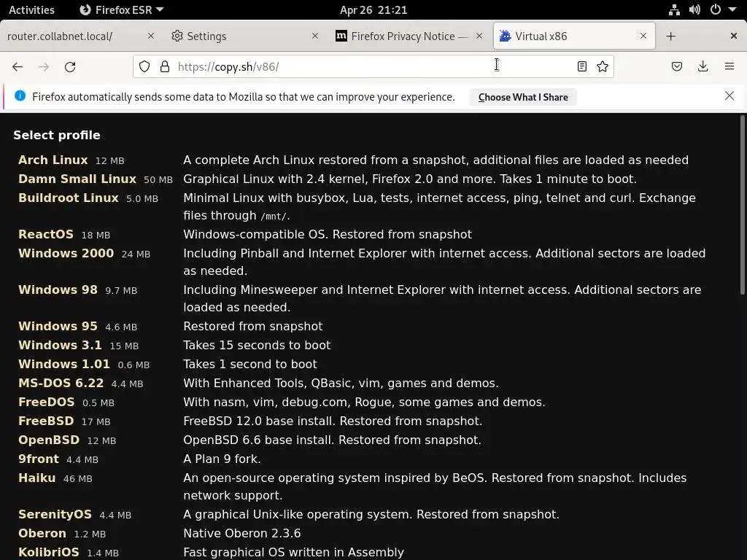Open the volume icon in top bar
The height and width of the screenshot is (560, 747).
tap(694, 9)
